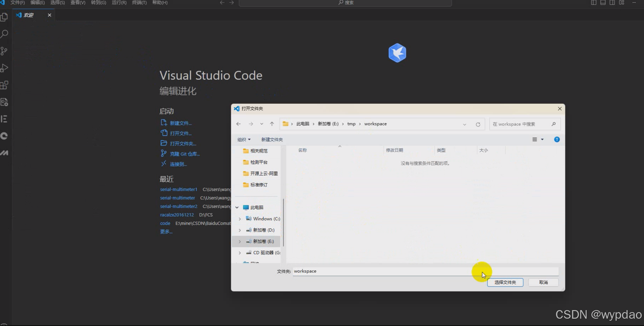
Task: Close the 打开文件夹 dialog
Action: click(x=560, y=109)
